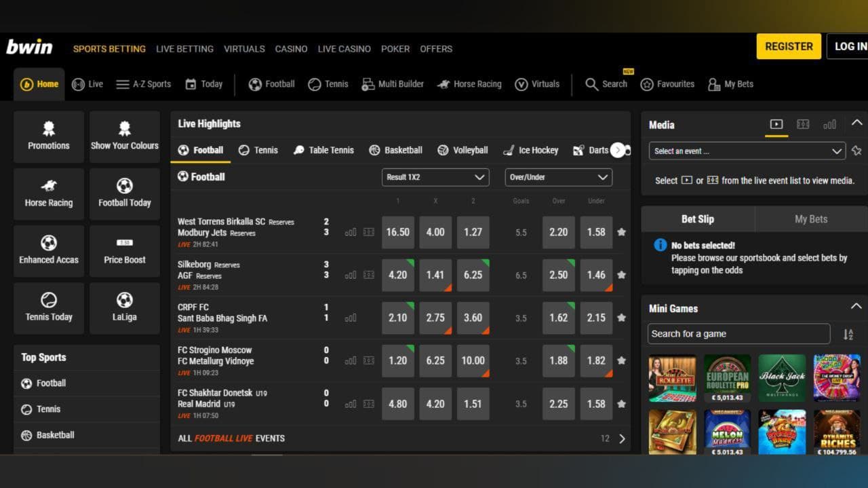Open the Result 1X2 market dropdown

click(x=435, y=177)
